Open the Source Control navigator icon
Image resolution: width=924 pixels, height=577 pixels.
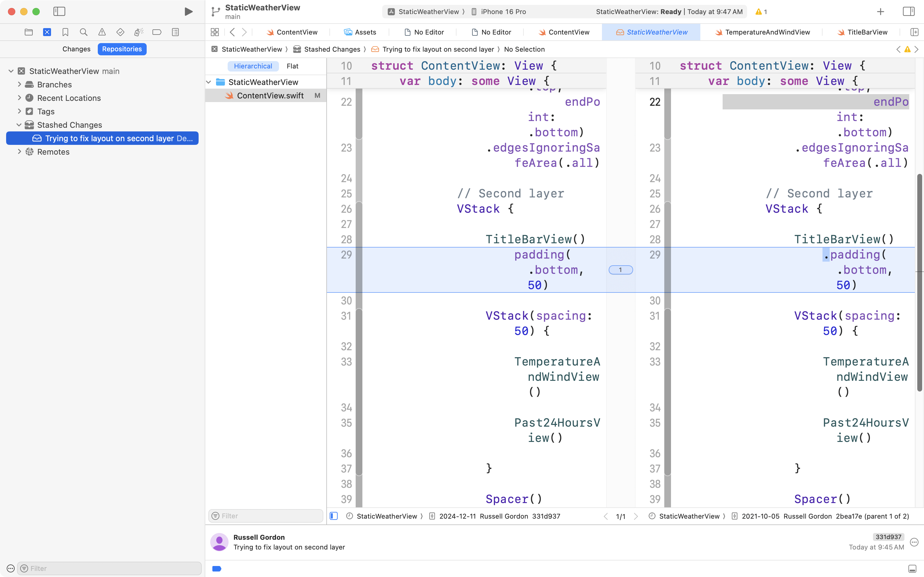[47, 32]
